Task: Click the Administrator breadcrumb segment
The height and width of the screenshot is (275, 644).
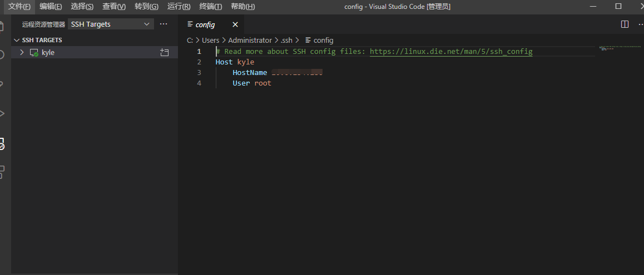Action: [250, 40]
